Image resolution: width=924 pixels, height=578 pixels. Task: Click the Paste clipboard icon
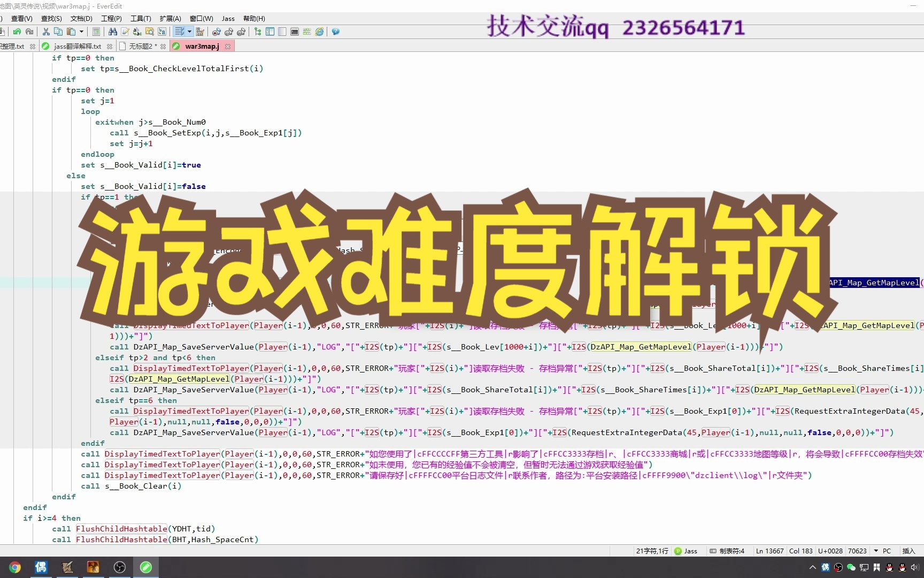tap(71, 32)
